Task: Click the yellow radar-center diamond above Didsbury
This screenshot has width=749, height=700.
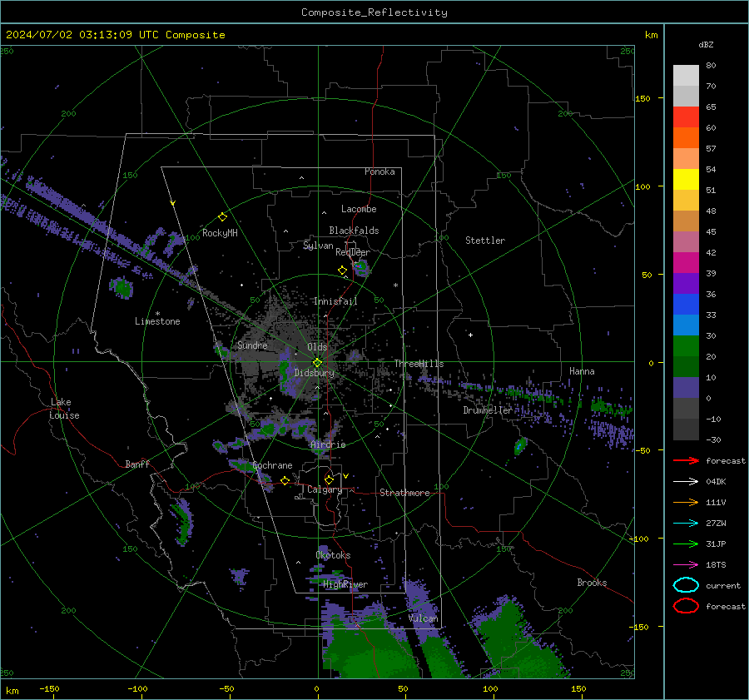Action: [317, 363]
